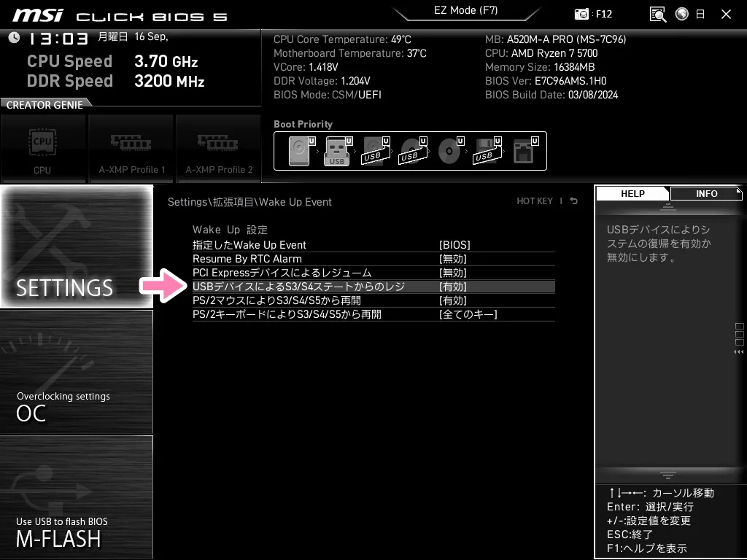Click the screenshot camera F12 icon

(x=581, y=14)
